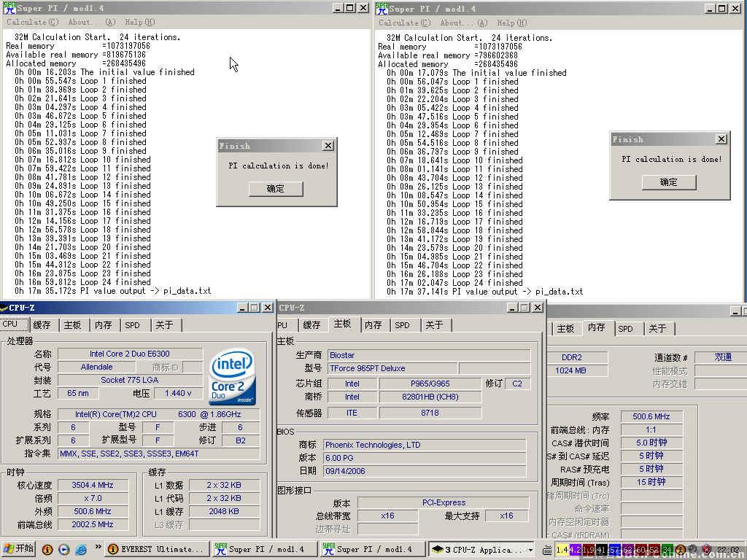This screenshot has width=747, height=560.
Task: Click the right Super PI title bar icon
Action: [382, 8]
